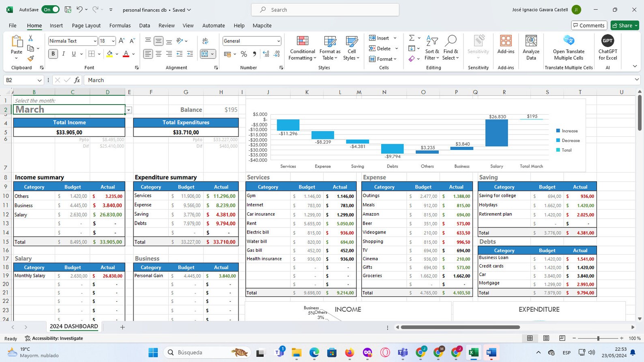
Task: Toggle the AutoSave switch
Action: tap(50, 9)
